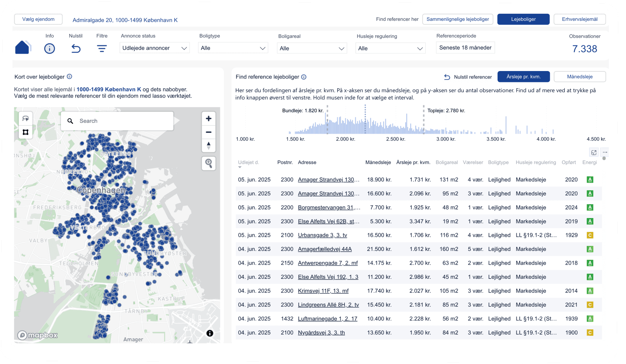The height and width of the screenshot is (364, 626).
Task: Enable Sammenlignelige lejeboliger mode
Action: pyautogui.click(x=458, y=19)
